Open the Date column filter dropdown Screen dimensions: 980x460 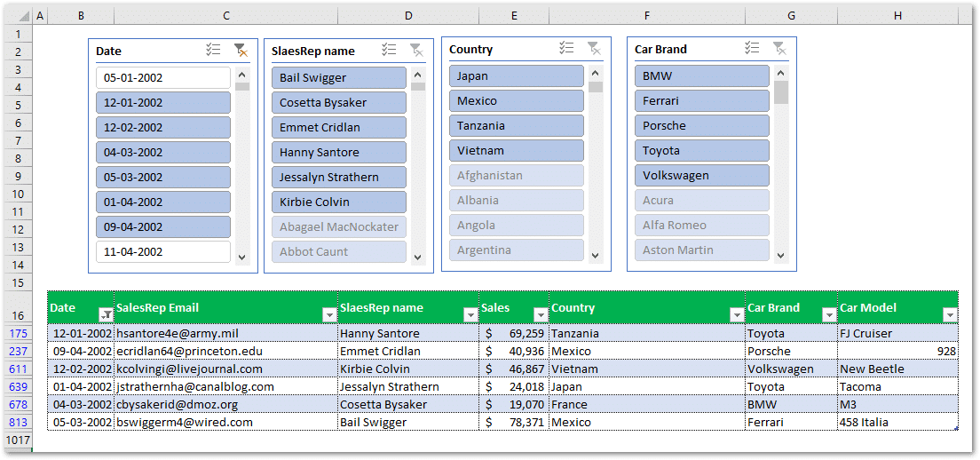pos(106,314)
